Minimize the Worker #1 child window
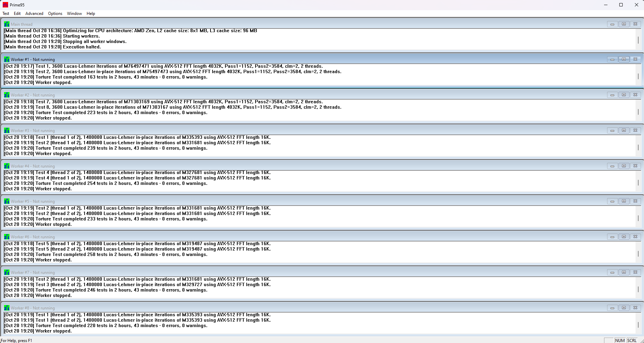The height and width of the screenshot is (343, 644). [612, 59]
